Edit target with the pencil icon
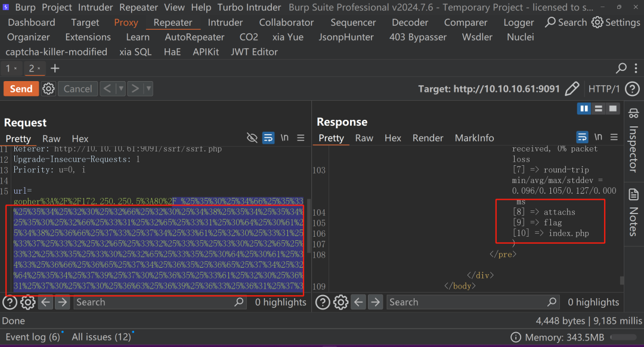The height and width of the screenshot is (347, 644). pyautogui.click(x=572, y=89)
